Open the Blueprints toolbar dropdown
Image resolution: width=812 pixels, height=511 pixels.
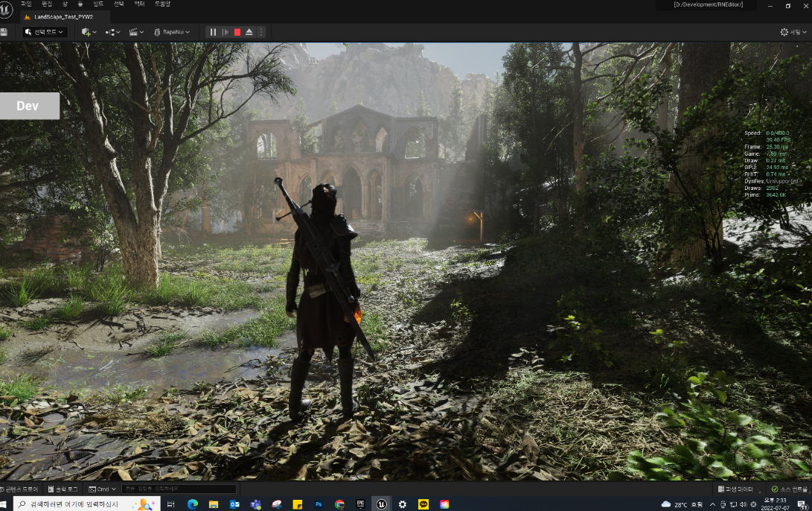pyautogui.click(x=112, y=32)
